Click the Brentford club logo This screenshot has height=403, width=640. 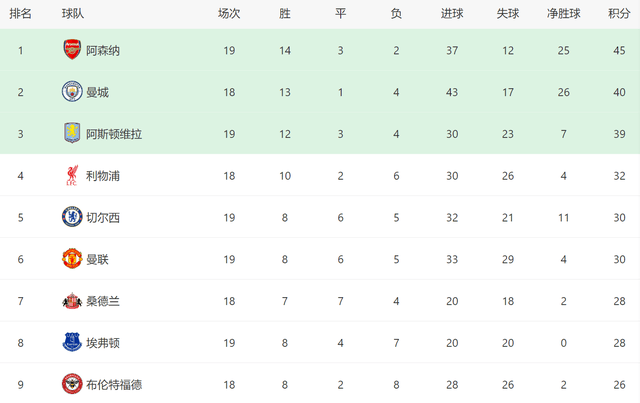click(71, 384)
